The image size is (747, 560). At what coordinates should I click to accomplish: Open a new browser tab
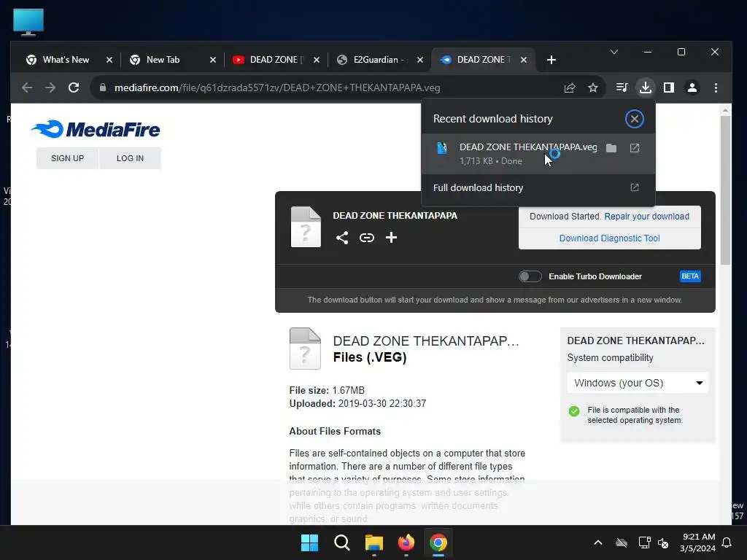pos(551,60)
